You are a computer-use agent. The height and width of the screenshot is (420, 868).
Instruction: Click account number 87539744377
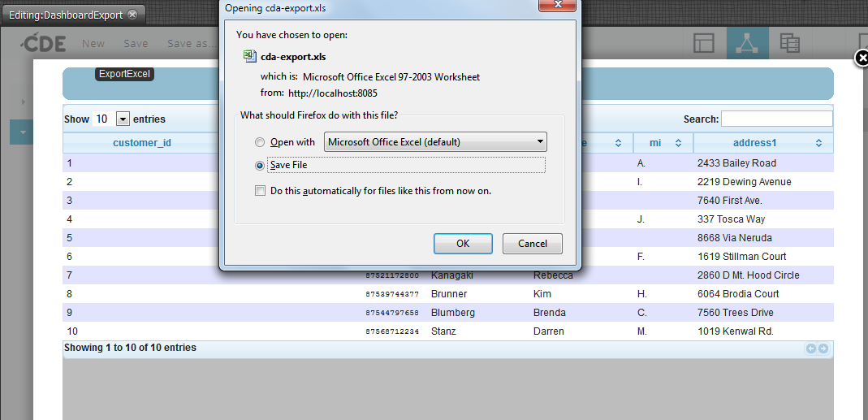(x=392, y=294)
